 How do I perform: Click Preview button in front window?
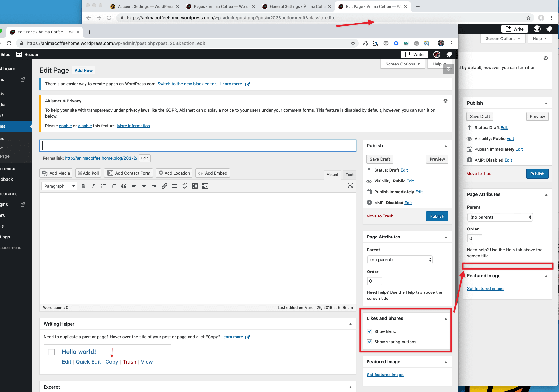click(x=437, y=159)
